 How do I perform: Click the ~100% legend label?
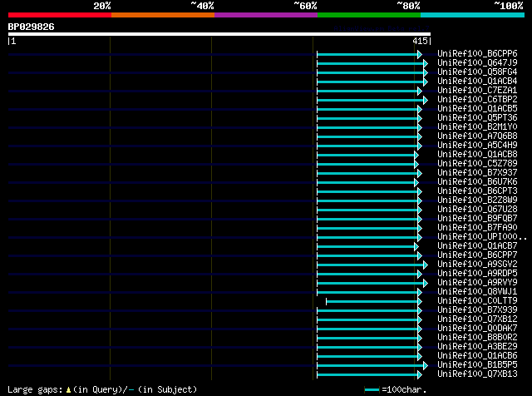[x=509, y=6]
